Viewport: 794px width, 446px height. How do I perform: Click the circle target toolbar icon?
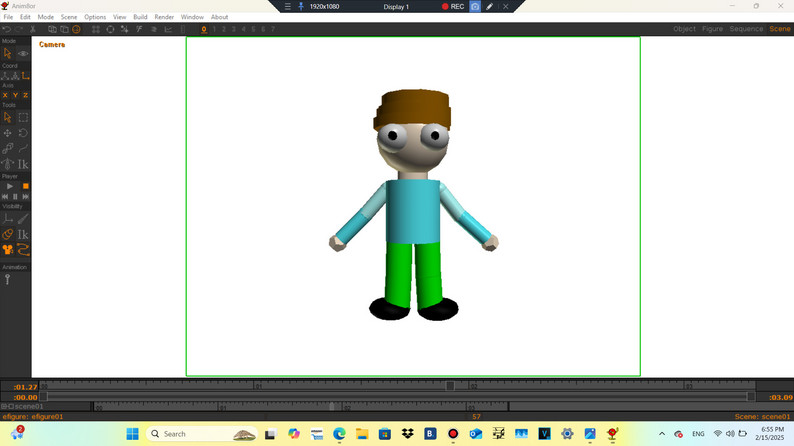(x=110, y=29)
